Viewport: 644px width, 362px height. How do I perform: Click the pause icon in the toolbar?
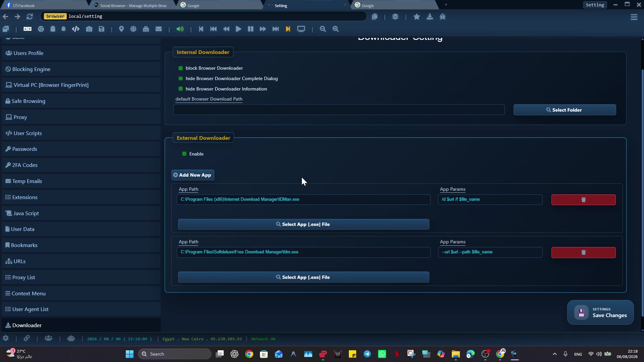pyautogui.click(x=251, y=29)
